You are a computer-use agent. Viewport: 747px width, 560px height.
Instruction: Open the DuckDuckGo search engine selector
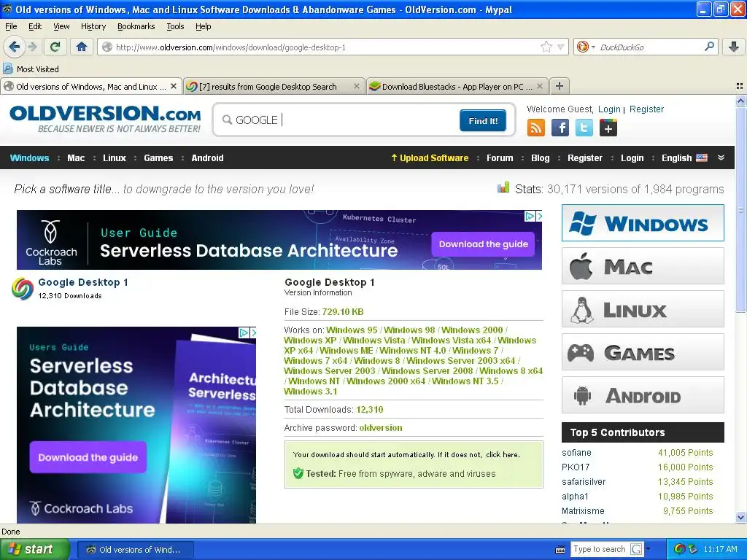tap(586, 47)
